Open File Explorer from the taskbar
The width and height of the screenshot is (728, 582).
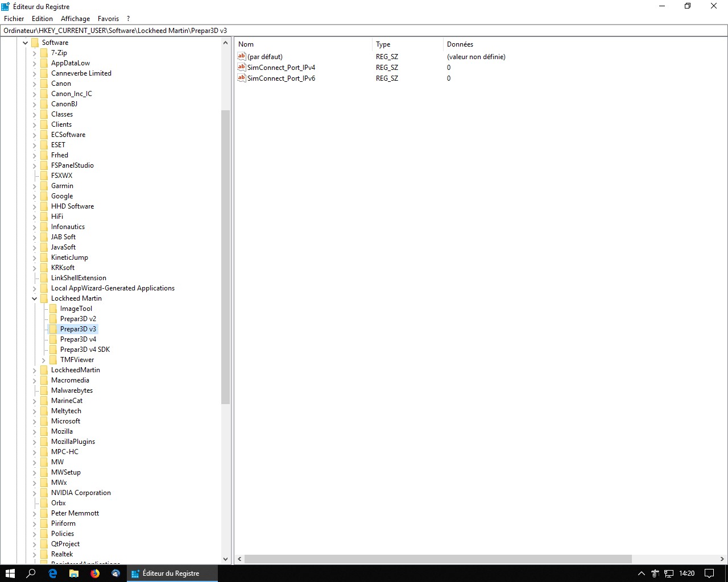click(x=74, y=573)
